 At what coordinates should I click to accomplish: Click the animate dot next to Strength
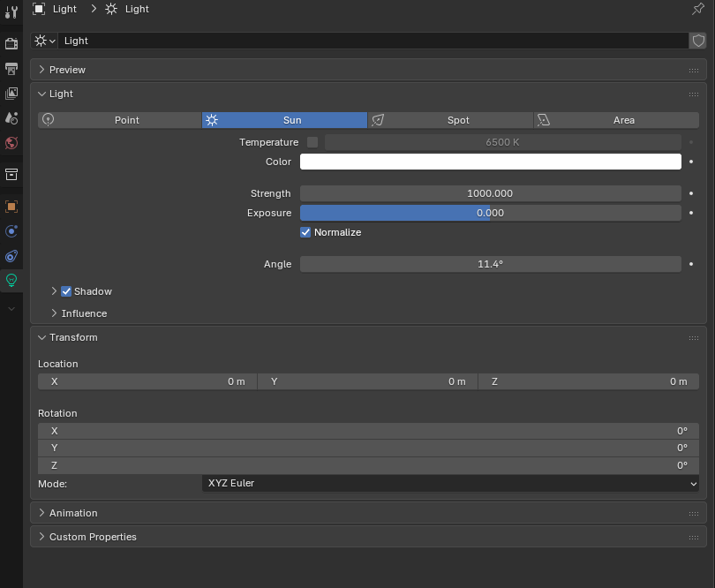point(691,193)
